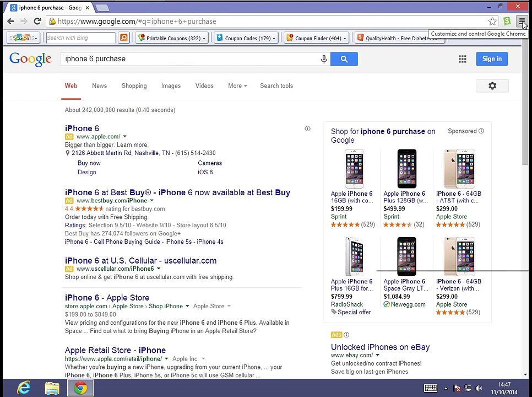Show hidden tray icons arrow
This screenshot has height=397, width=532.
tap(446, 388)
